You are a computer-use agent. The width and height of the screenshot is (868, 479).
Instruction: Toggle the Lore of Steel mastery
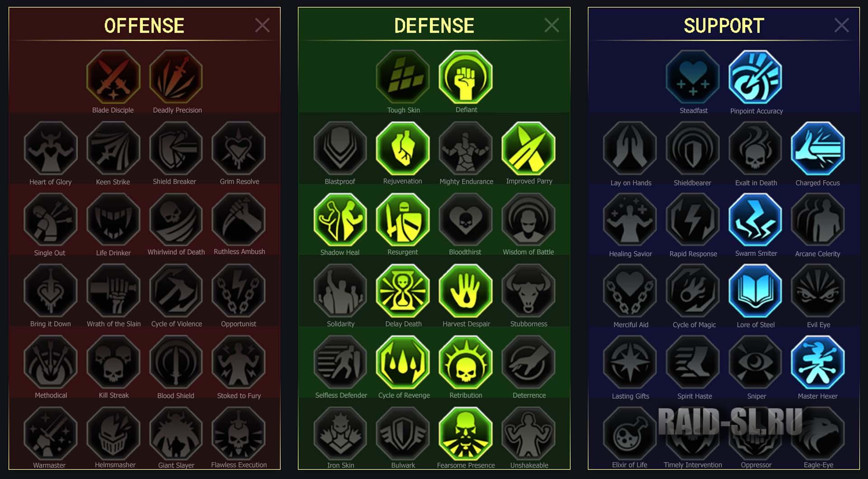[755, 291]
